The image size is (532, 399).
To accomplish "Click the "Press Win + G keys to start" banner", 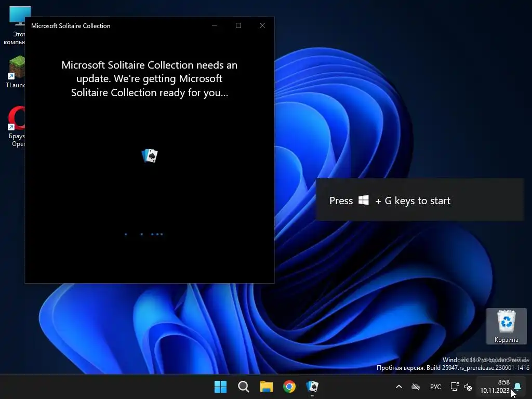I will (x=420, y=200).
